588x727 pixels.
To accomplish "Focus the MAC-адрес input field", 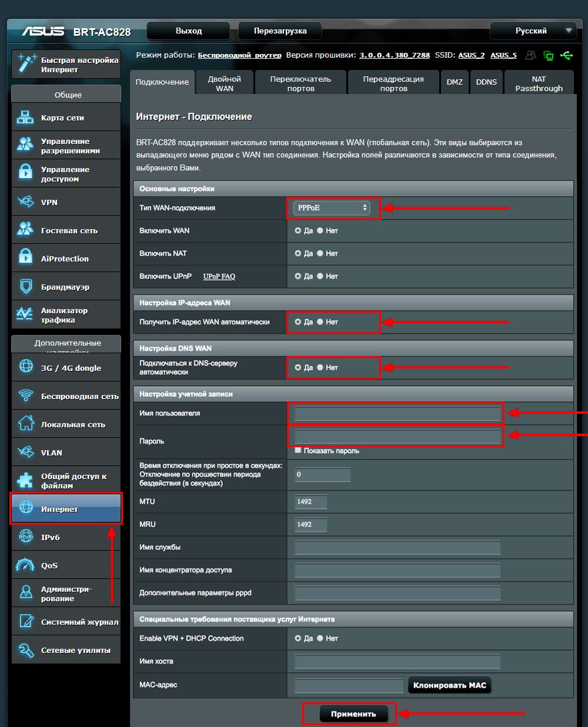I will pos(349,685).
